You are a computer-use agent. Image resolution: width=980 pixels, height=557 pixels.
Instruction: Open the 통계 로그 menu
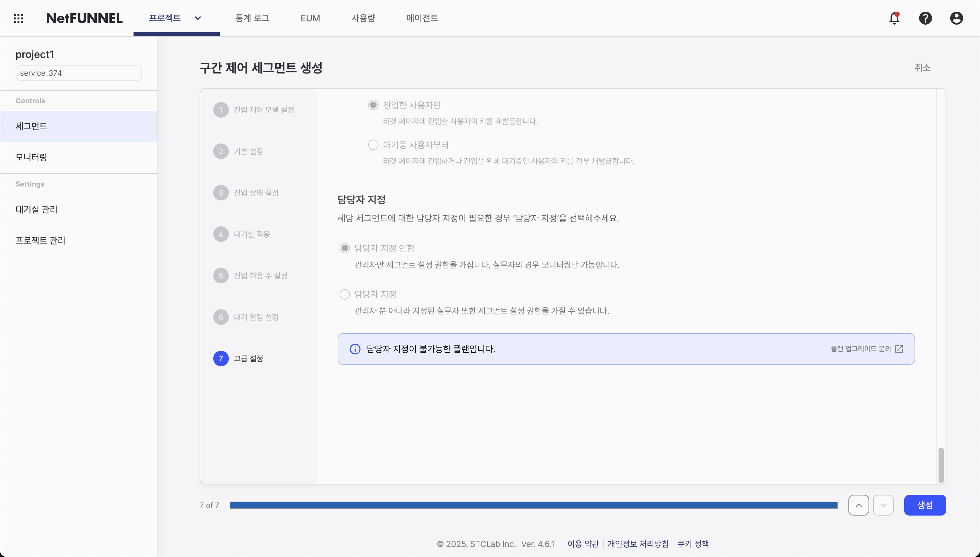252,18
